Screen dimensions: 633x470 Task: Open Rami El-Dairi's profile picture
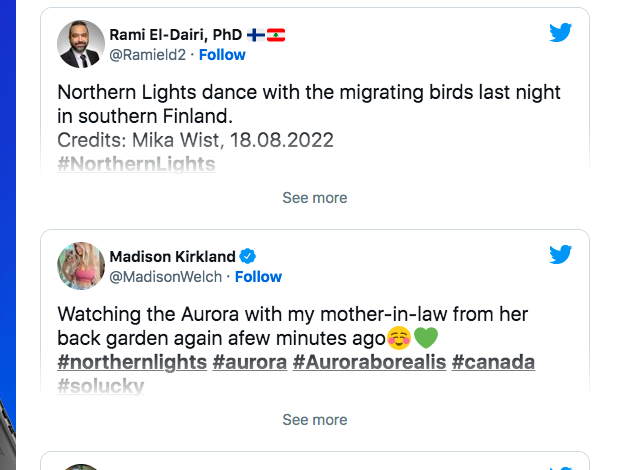click(x=81, y=44)
